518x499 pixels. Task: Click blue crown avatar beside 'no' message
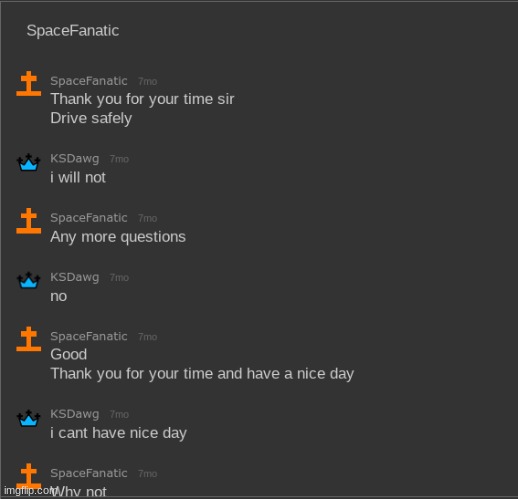[x=29, y=280]
